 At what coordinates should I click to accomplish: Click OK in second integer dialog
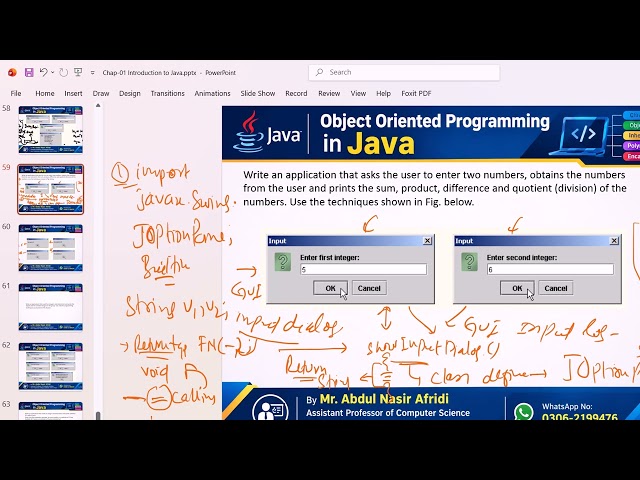[x=517, y=288]
